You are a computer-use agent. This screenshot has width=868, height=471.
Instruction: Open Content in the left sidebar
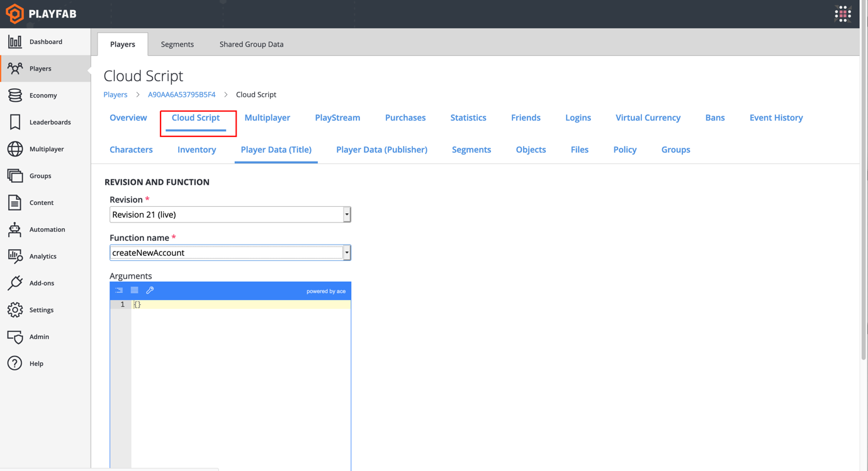click(x=45, y=202)
